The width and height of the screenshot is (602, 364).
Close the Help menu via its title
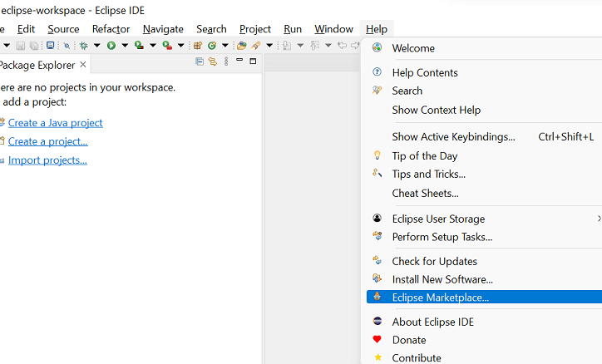376,29
